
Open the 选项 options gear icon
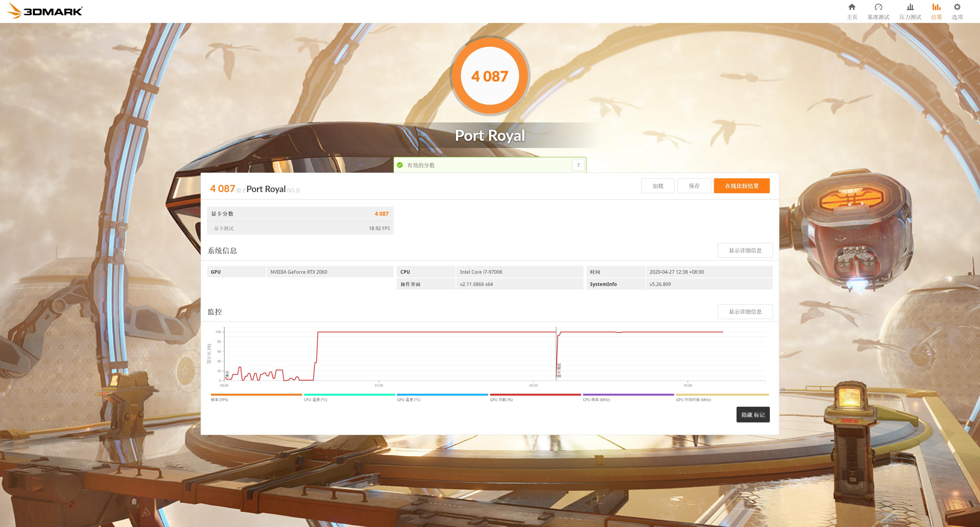tap(957, 7)
